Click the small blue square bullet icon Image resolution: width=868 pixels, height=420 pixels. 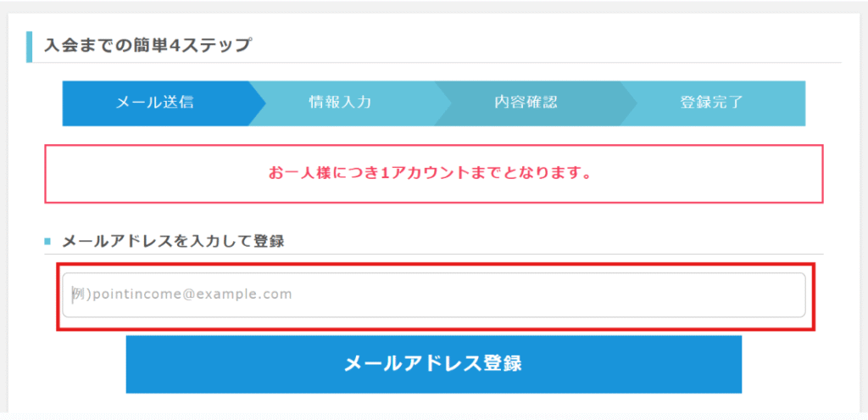(x=47, y=242)
